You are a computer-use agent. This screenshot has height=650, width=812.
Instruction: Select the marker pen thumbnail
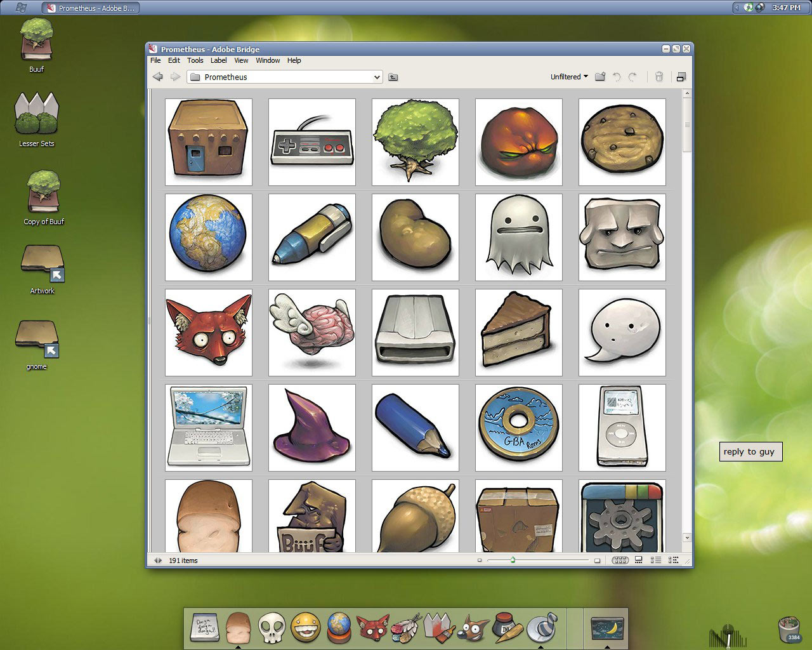pos(312,237)
